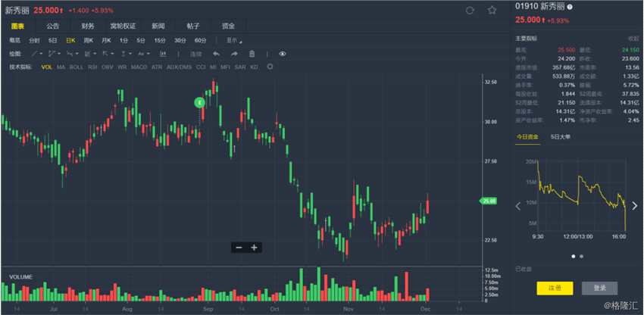The image size is (644, 315).
Task: Show previous fund flow chart with the left arrow
Action: point(518,206)
